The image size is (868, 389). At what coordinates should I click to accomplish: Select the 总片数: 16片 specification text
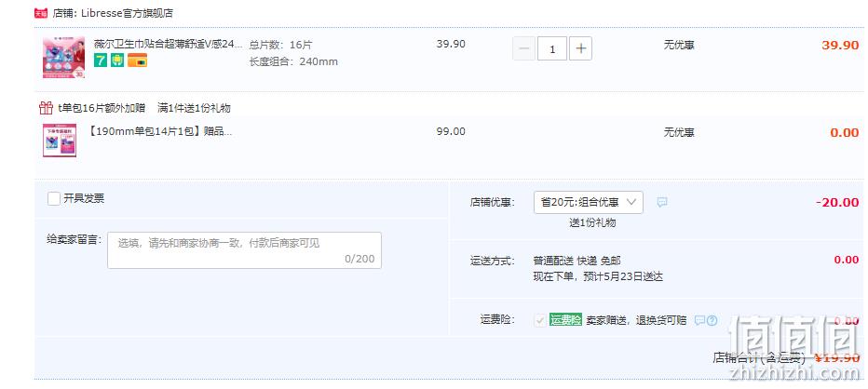[x=280, y=45]
